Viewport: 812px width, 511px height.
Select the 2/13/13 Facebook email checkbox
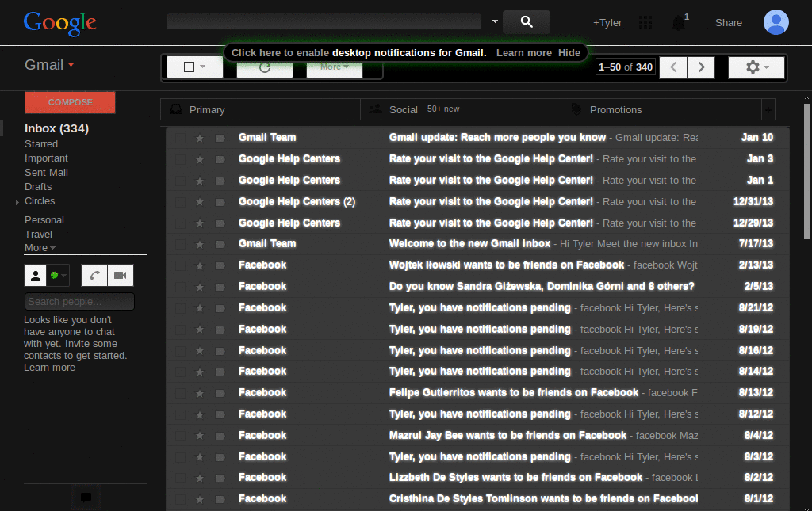point(180,265)
